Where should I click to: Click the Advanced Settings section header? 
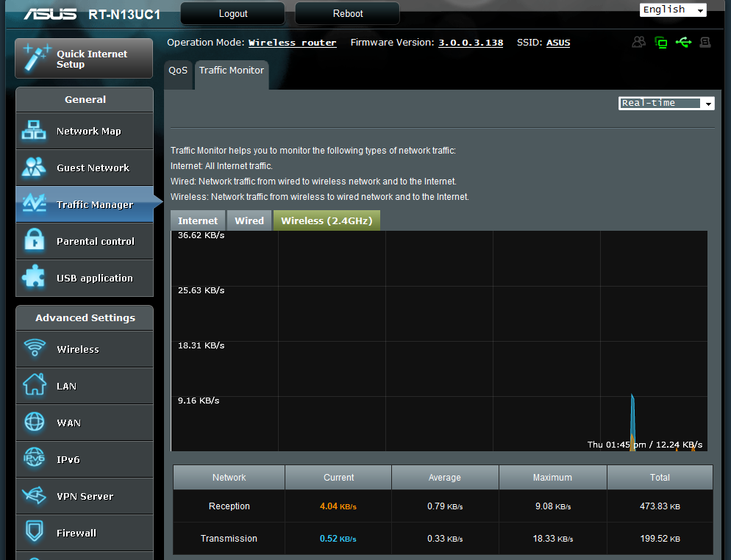(x=85, y=317)
